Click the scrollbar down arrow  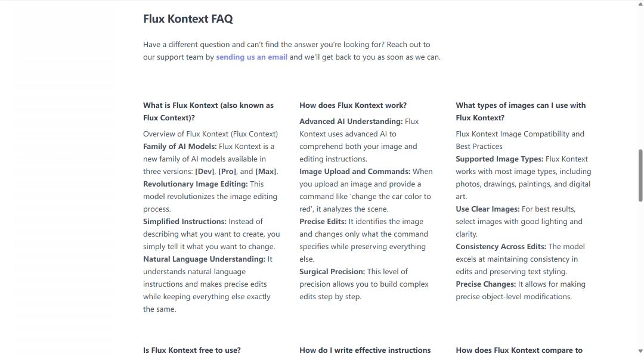(x=640, y=351)
